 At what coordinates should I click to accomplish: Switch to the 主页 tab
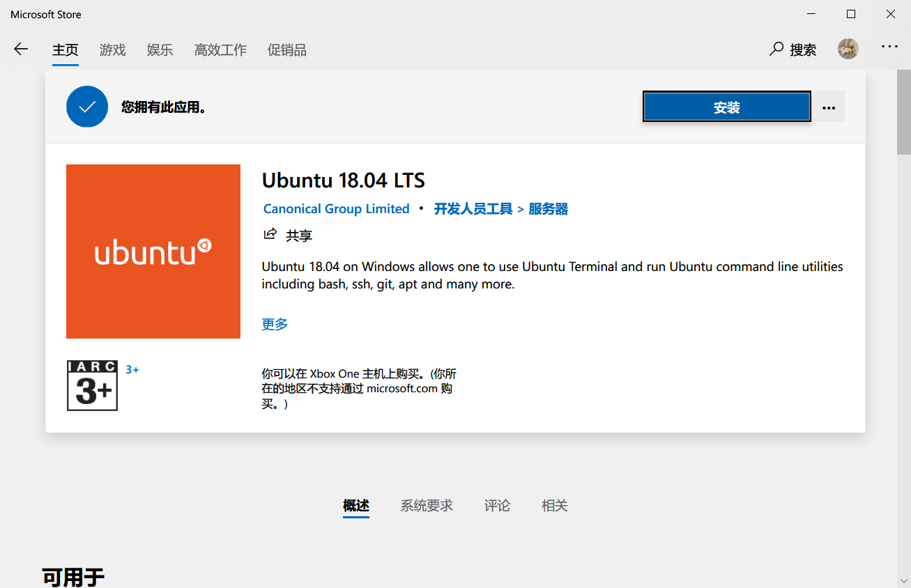[66, 50]
